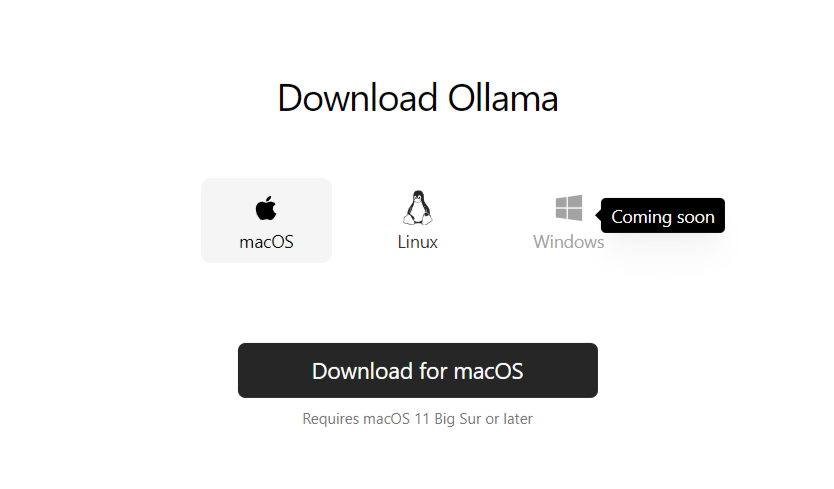The height and width of the screenshot is (489, 834).
Task: Select the Linux Tux penguin icon
Action: click(418, 208)
